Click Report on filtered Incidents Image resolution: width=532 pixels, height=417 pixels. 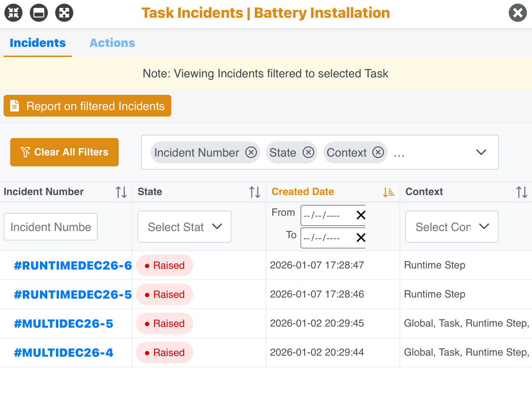87,106
